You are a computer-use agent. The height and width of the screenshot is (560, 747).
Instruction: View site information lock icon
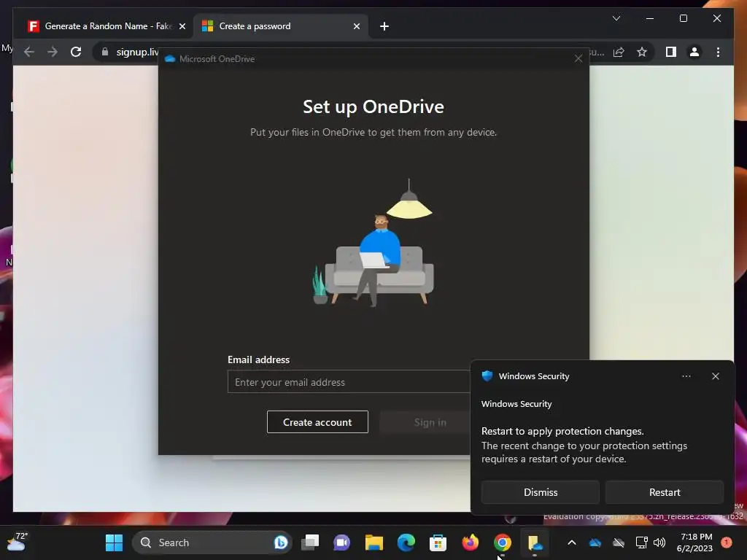coord(105,52)
